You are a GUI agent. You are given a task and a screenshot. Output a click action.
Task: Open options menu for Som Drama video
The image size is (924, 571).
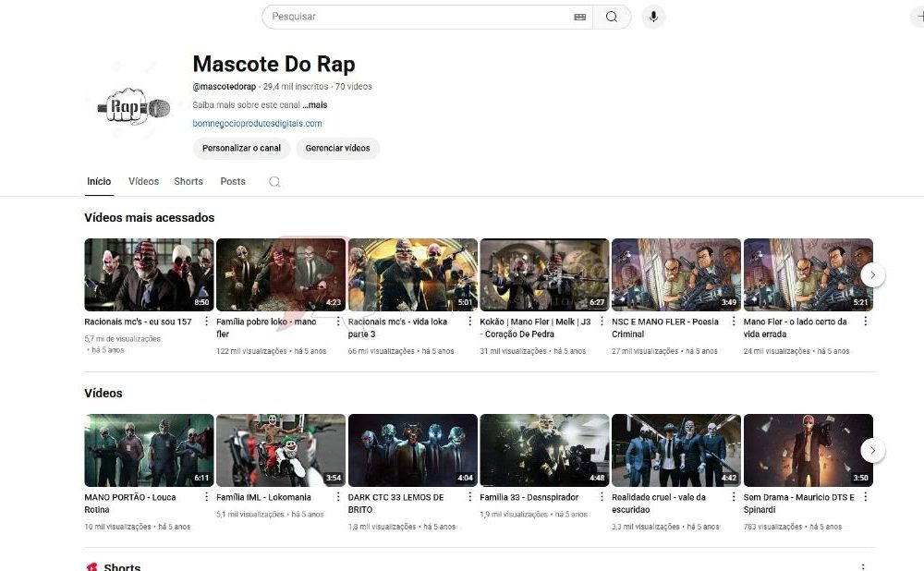click(x=865, y=497)
